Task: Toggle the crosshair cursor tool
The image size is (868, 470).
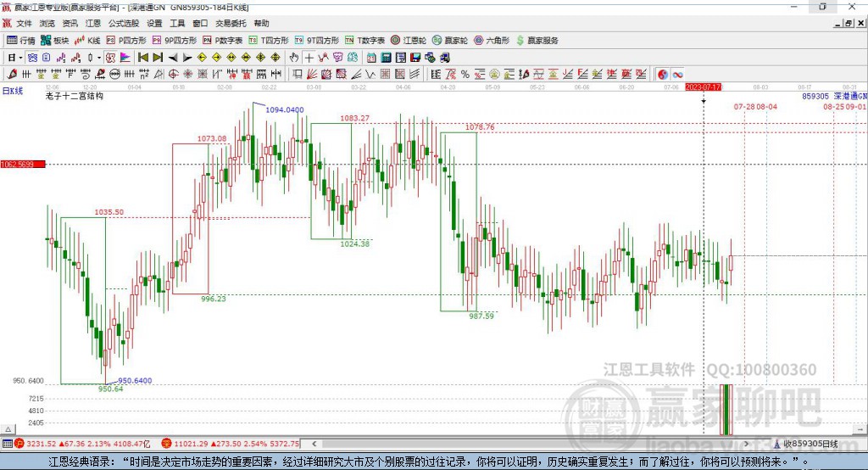Action: coord(309,58)
